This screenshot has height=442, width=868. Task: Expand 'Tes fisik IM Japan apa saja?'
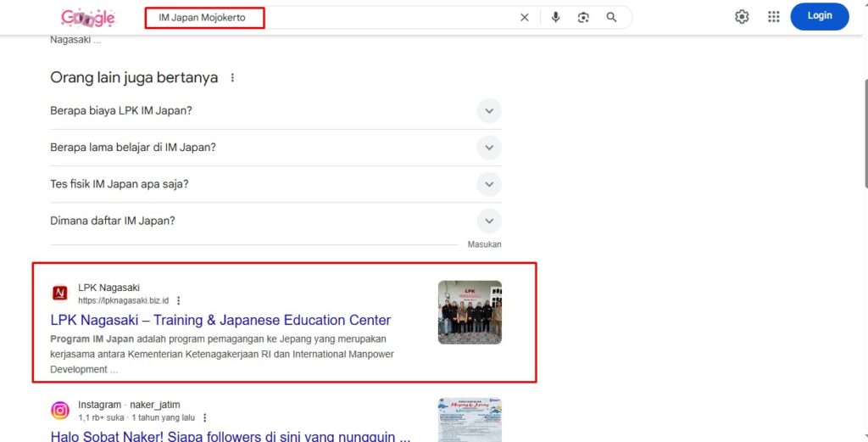coord(488,184)
